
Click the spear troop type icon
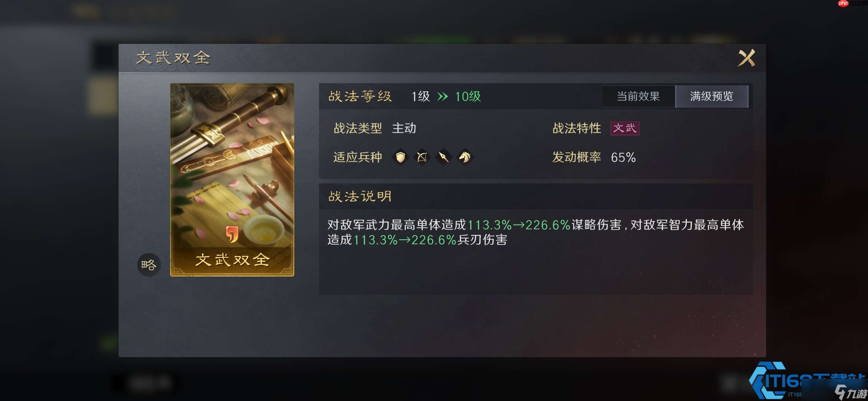[444, 157]
